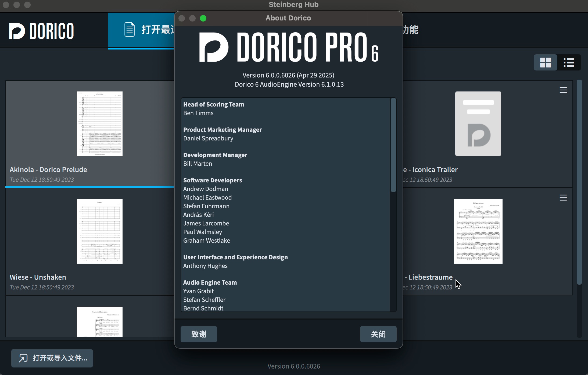588x375 pixels.
Task: Click the name Daniel Spreadbury
Action: (208, 138)
